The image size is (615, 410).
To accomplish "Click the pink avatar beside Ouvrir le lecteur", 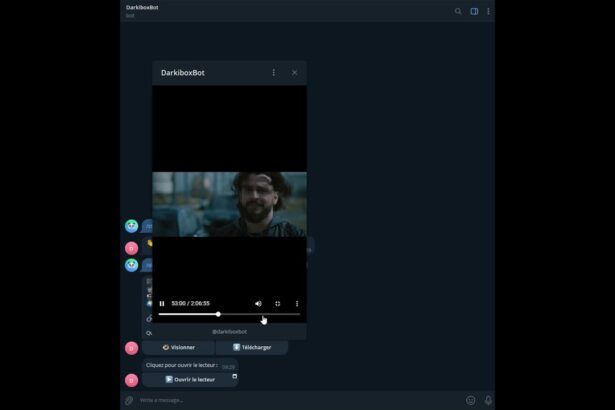I will (131, 380).
